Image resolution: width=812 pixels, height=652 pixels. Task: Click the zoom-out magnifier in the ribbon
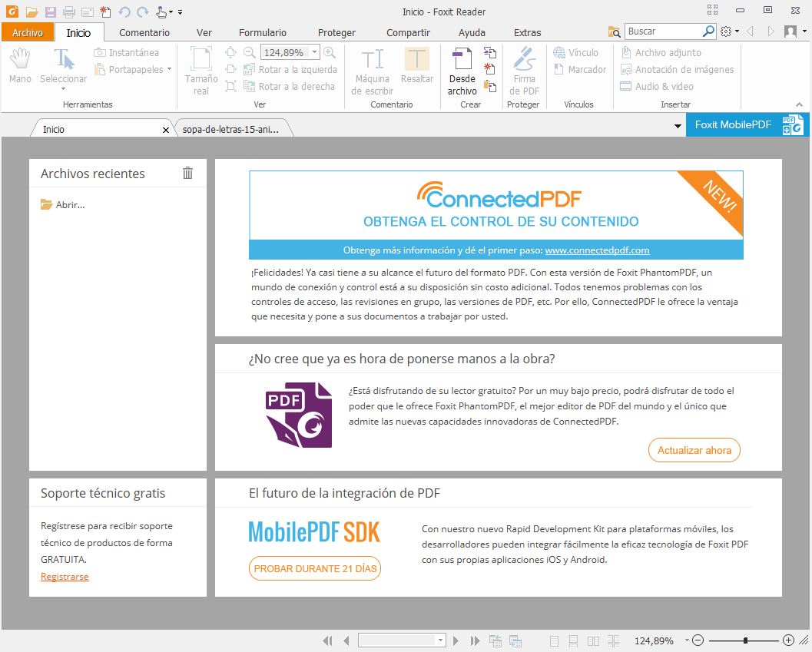250,52
